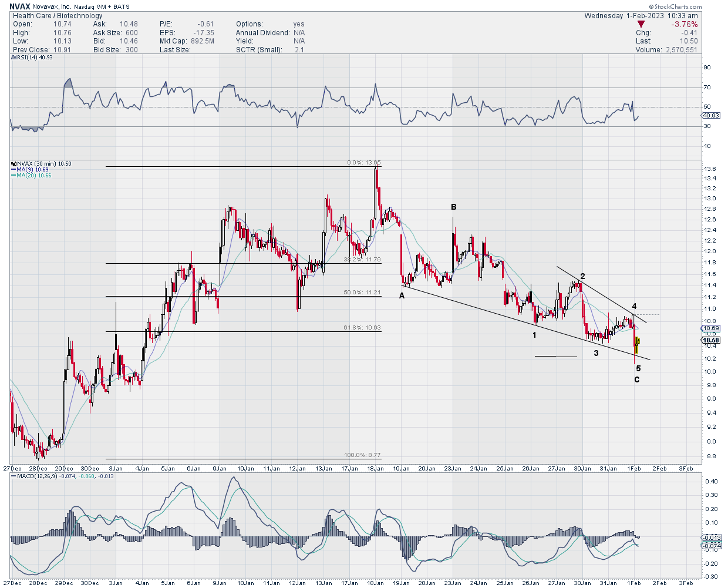
Task: Click the red down-arrow change indicator
Action: tap(641, 24)
